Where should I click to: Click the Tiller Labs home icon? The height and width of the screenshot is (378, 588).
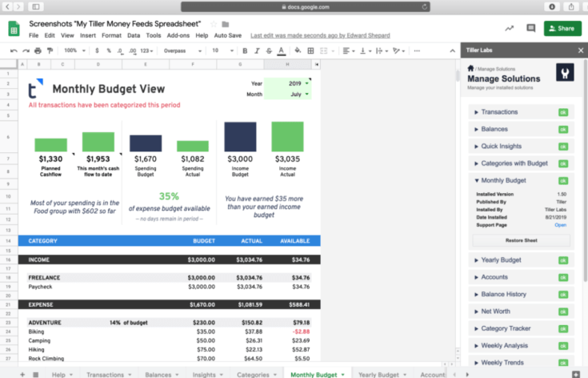point(470,68)
